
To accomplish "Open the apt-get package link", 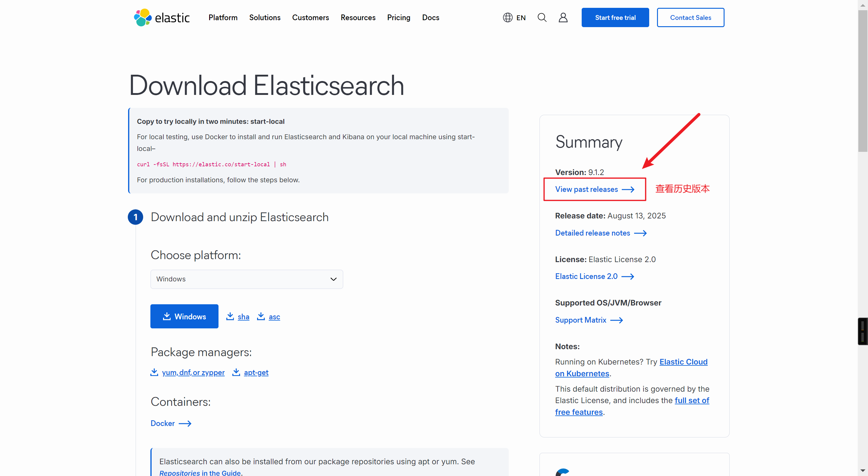I will 256,373.
